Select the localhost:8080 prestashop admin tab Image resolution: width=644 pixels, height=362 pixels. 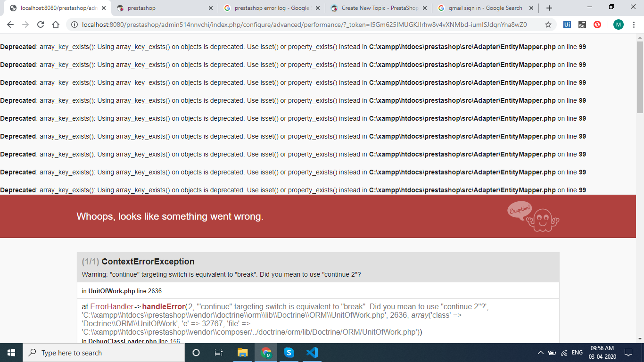[x=57, y=8]
